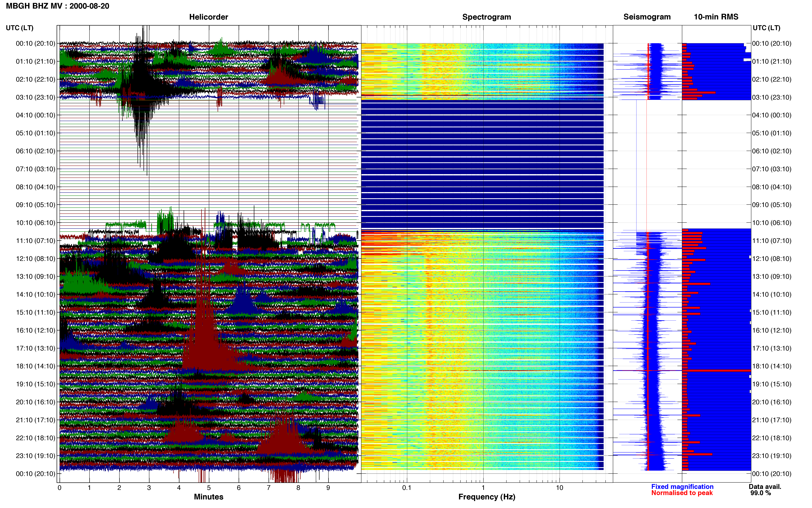Image resolution: width=812 pixels, height=508 pixels.
Task: Click the 0.1 frequency tick label
Action: pyautogui.click(x=407, y=487)
